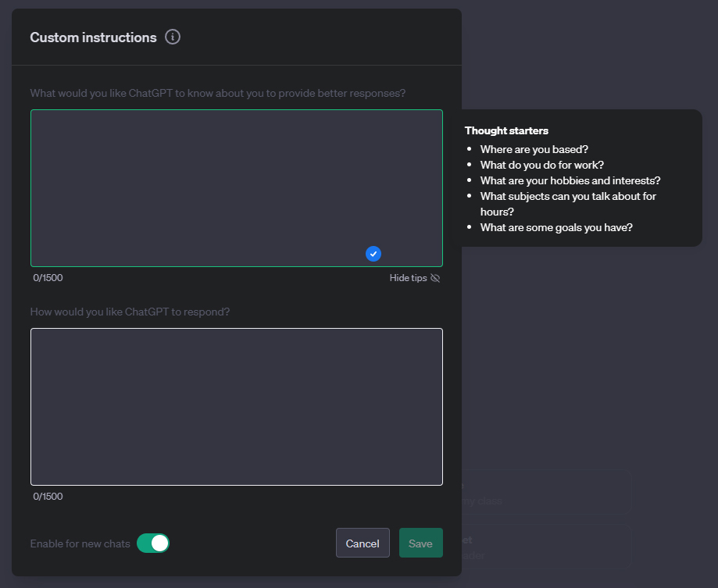Image resolution: width=718 pixels, height=588 pixels.
Task: Click the crossed-eye icon next to Hide tips
Action: (x=435, y=278)
